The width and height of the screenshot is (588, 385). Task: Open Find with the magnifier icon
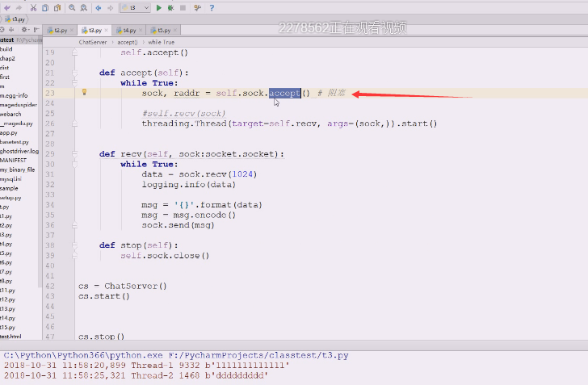click(72, 7)
